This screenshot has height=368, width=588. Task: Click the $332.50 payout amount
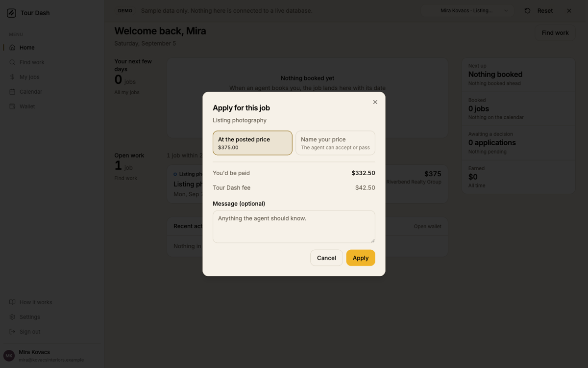pos(363,173)
